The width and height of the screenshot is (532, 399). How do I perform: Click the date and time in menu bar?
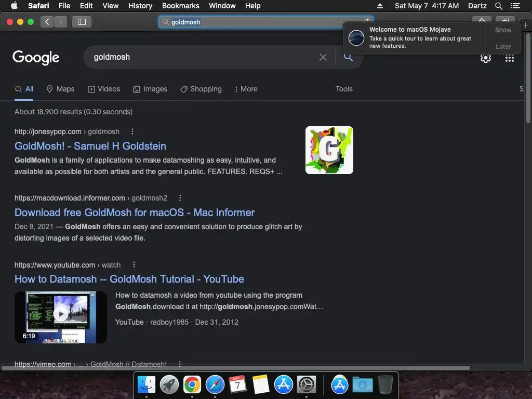[427, 6]
